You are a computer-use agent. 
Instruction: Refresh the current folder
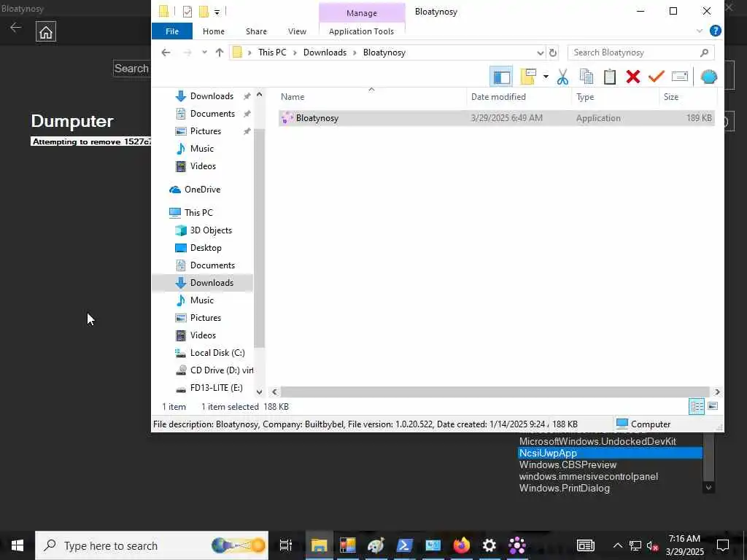tap(553, 52)
